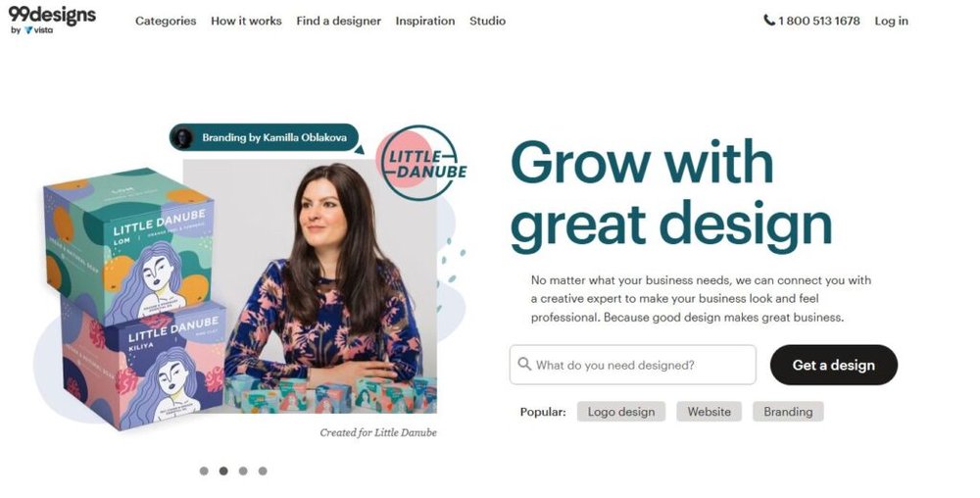Choose the Logo design popular tag
The height and width of the screenshot is (498, 980).
tap(621, 412)
